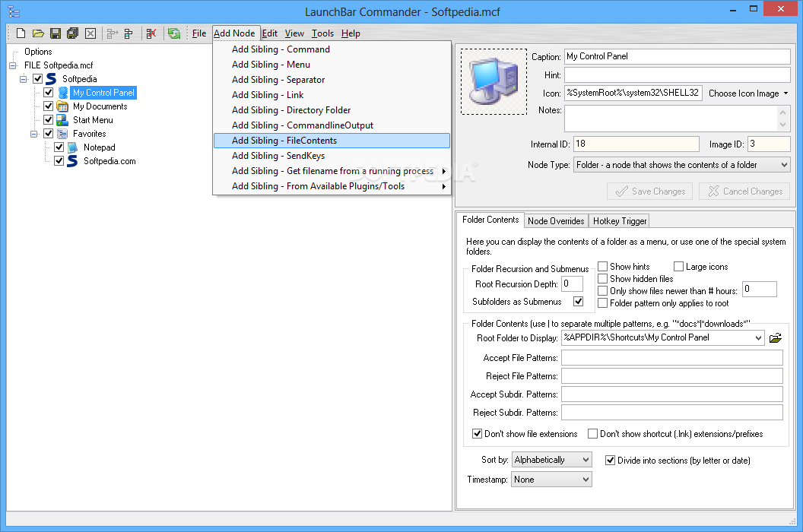The image size is (803, 532).
Task: Click the app icon in title bar
Action: pos(14,11)
